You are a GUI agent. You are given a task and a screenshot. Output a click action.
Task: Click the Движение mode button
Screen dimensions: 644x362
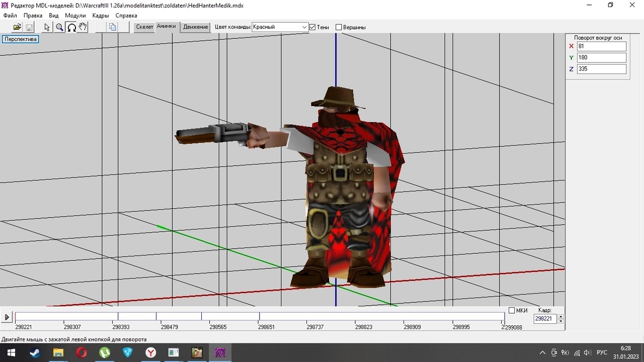coord(195,27)
